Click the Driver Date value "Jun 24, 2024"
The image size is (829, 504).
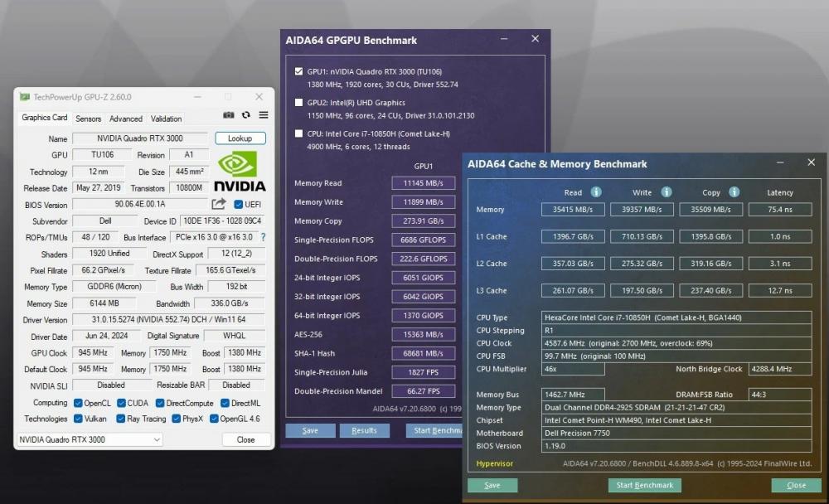tap(106, 336)
